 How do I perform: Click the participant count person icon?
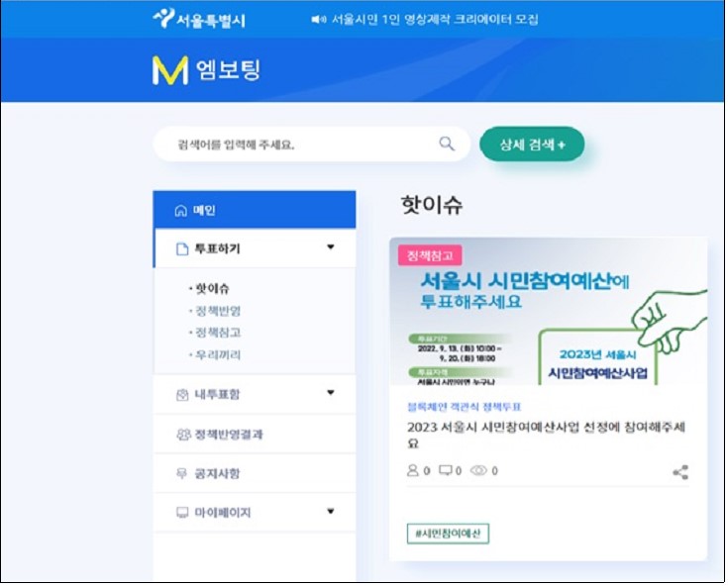(412, 470)
